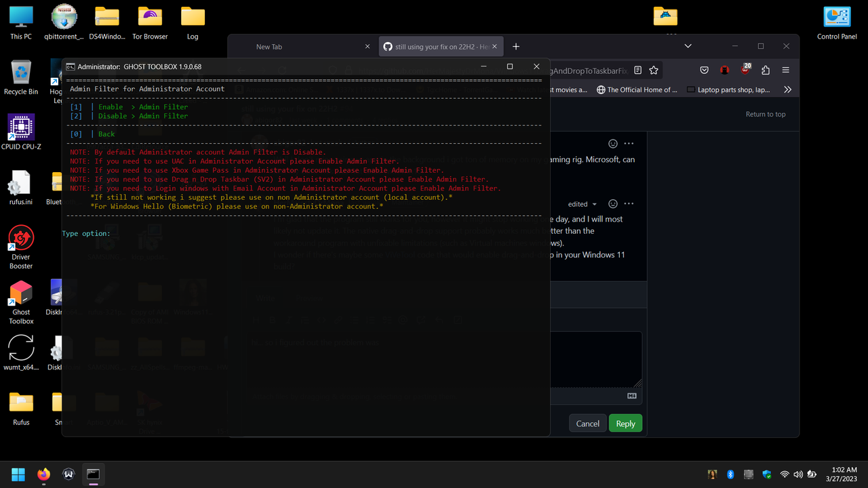Show more bookmarks with the chevron

point(787,89)
